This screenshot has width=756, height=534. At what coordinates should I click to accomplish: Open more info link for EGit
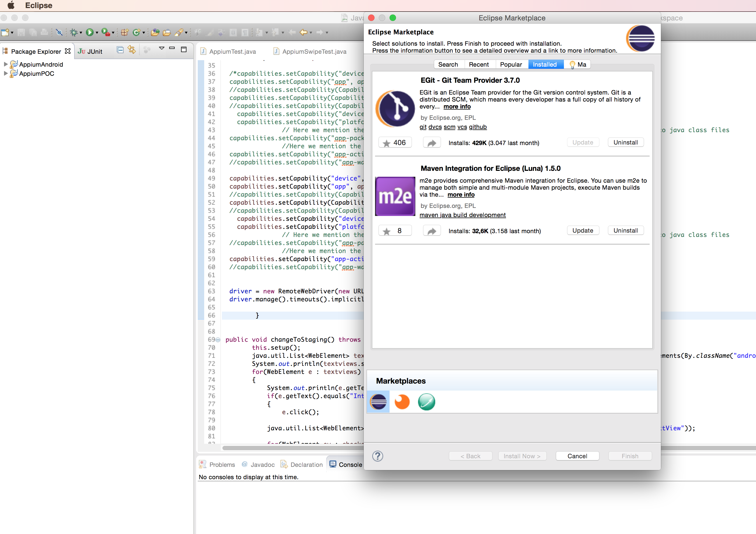click(x=457, y=107)
